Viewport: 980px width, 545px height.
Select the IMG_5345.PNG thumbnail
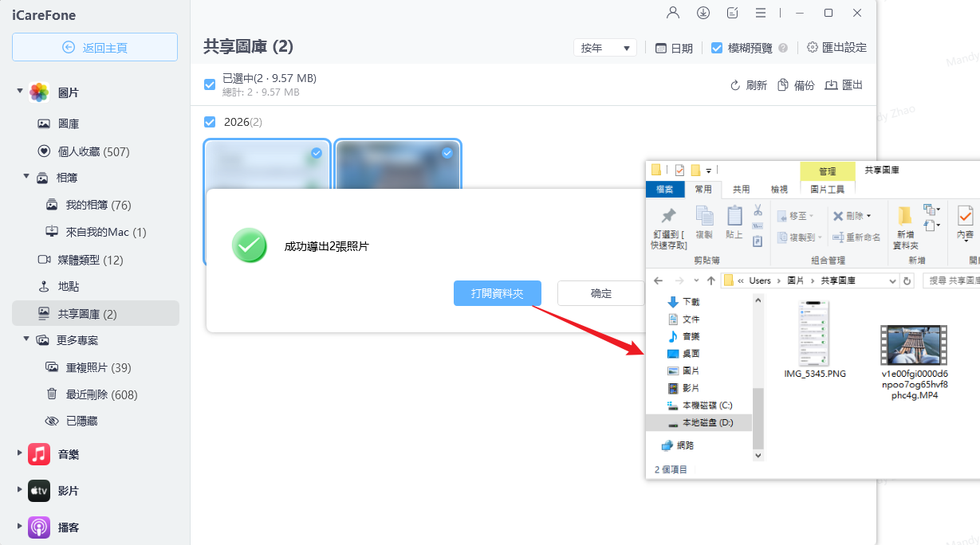click(x=813, y=335)
